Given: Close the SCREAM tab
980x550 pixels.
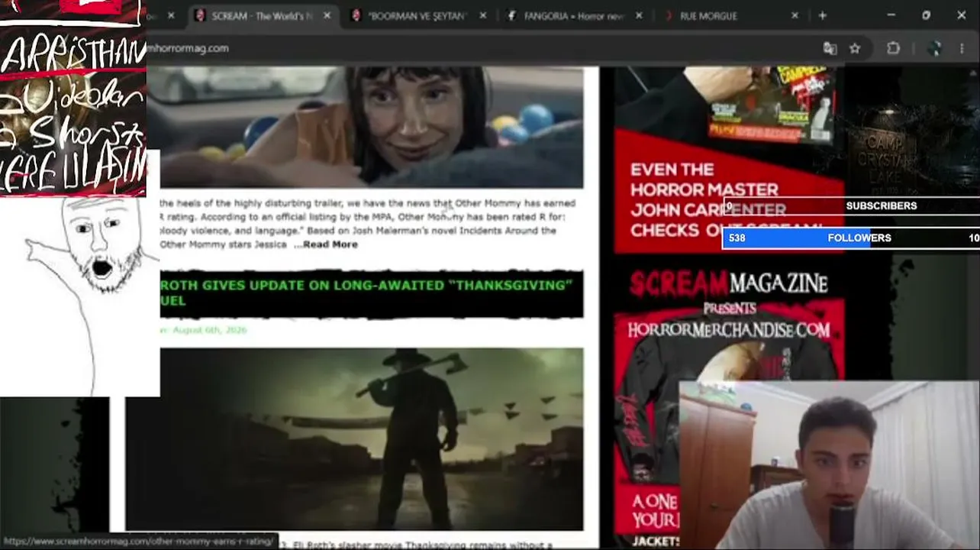Looking at the screenshot, I should 327,15.
